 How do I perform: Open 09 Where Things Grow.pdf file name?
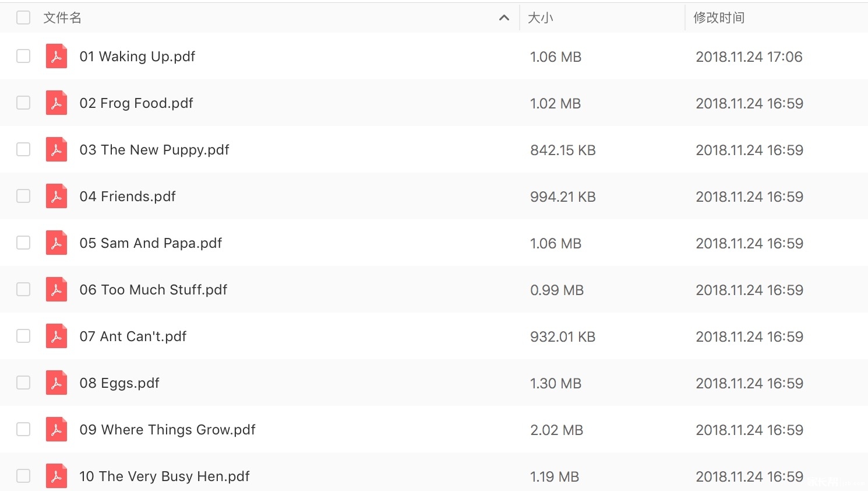pos(168,430)
